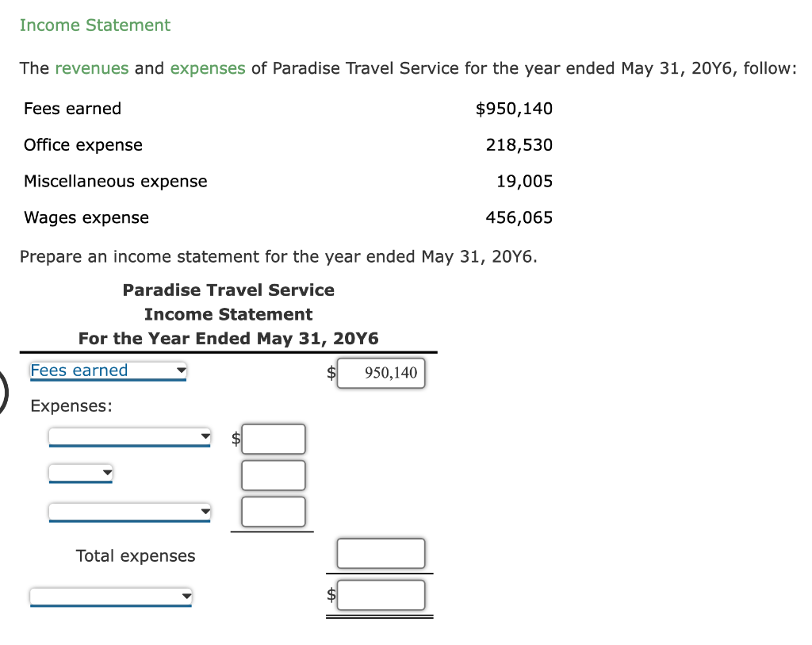Select the 950,140 revenue amount field

point(381,373)
